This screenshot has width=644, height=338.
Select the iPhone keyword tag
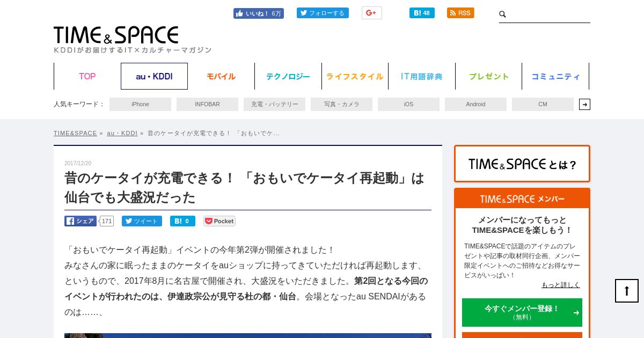click(140, 104)
